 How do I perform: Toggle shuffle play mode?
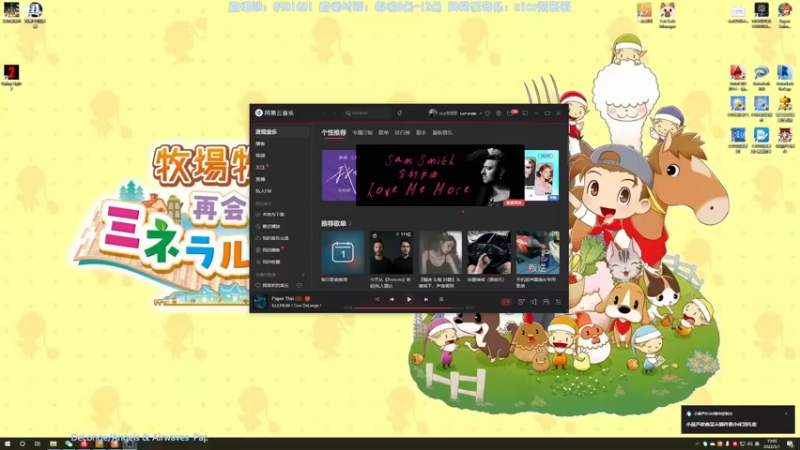coord(377,299)
